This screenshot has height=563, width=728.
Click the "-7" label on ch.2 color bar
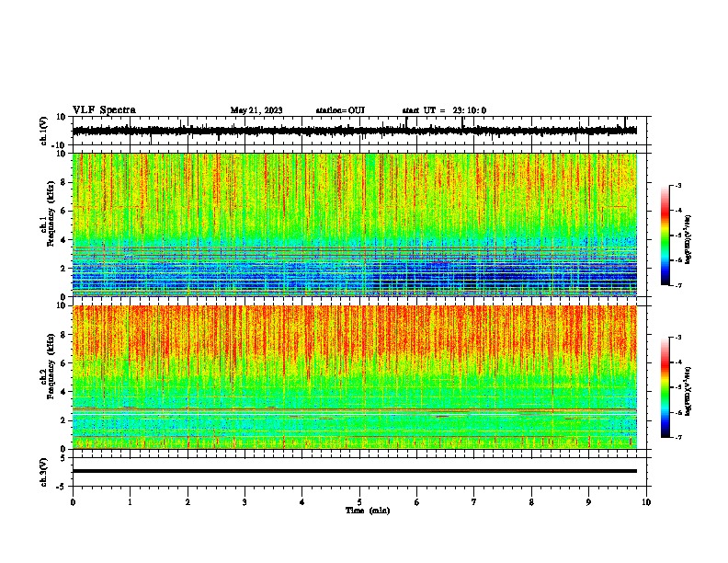(677, 437)
